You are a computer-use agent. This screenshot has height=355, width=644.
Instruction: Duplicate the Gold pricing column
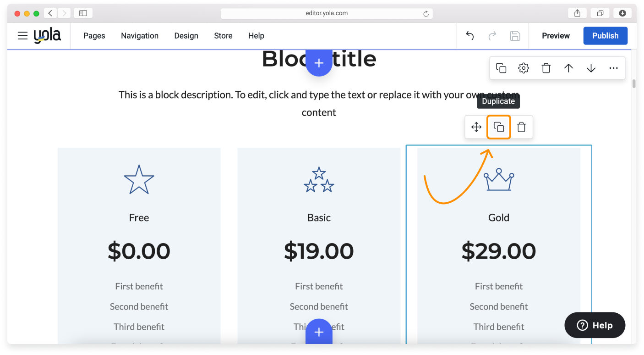498,127
